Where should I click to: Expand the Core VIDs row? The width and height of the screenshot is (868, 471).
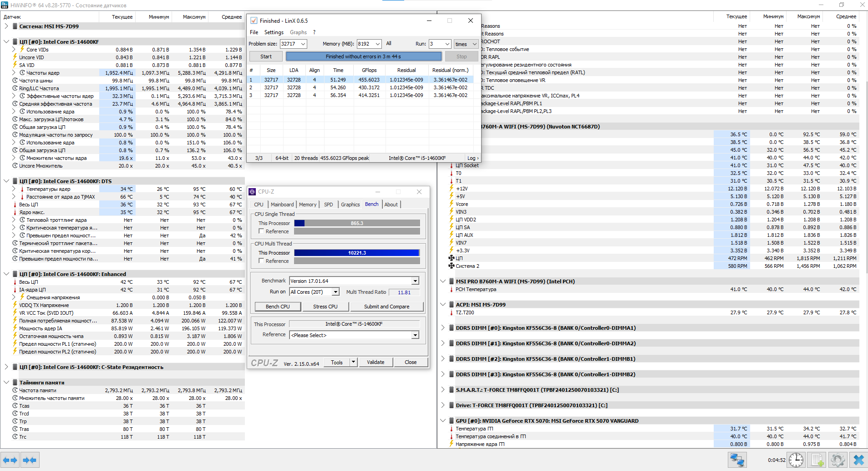point(14,49)
